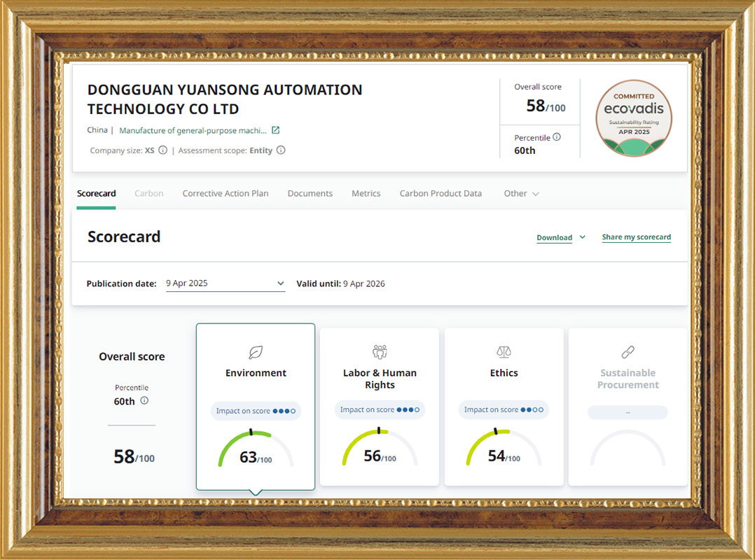The height and width of the screenshot is (560, 755).
Task: Open the Documents tab
Action: [x=310, y=193]
